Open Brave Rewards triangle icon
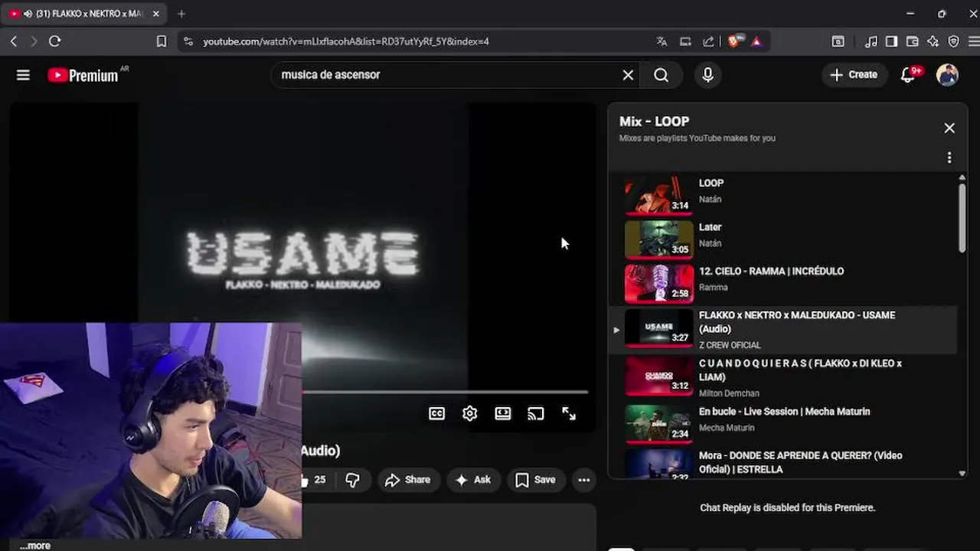This screenshot has width=980, height=551. click(756, 41)
